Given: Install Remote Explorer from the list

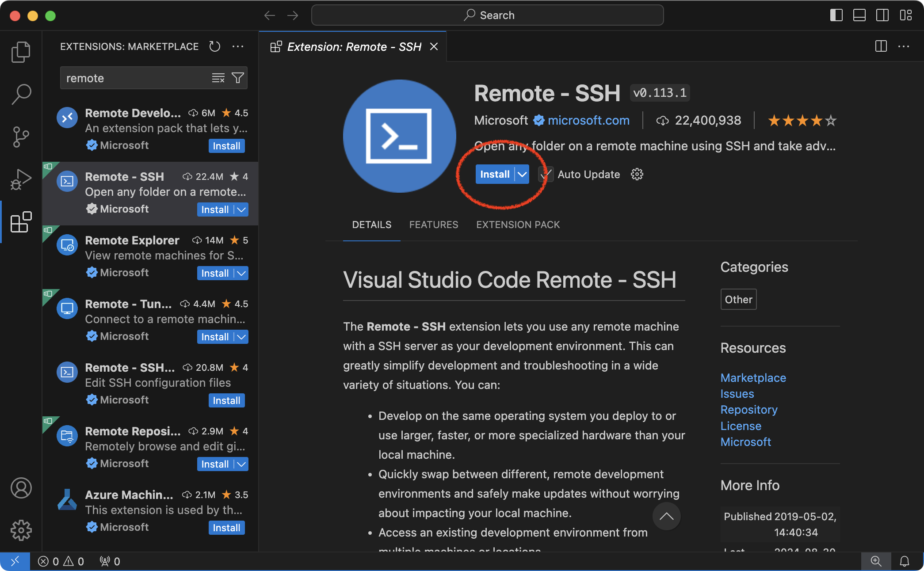Looking at the screenshot, I should tap(215, 273).
